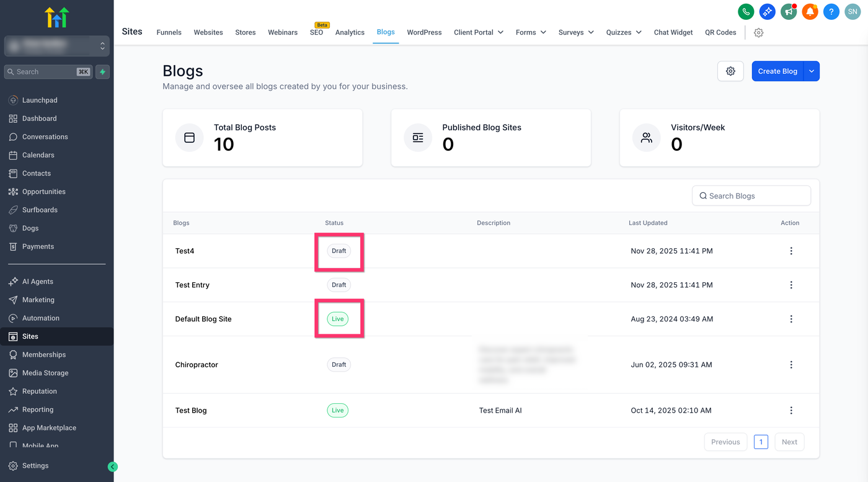Open the three-dot menu for Chiropractor
The width and height of the screenshot is (868, 482).
pyautogui.click(x=790, y=365)
